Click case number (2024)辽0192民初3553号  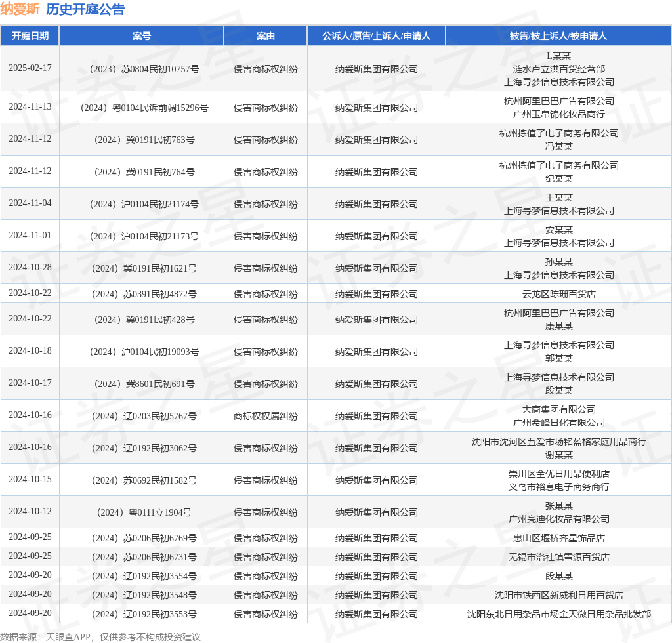coord(144,614)
